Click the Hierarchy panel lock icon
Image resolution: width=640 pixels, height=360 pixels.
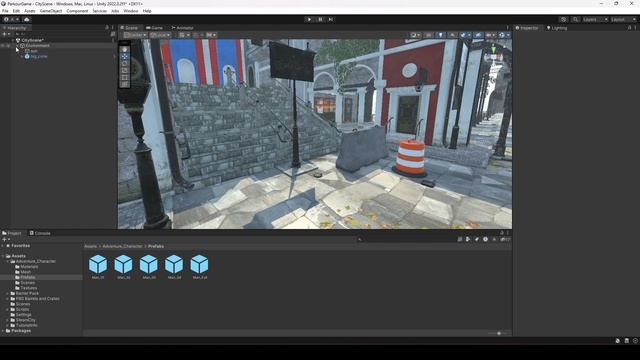pyautogui.click(x=107, y=28)
